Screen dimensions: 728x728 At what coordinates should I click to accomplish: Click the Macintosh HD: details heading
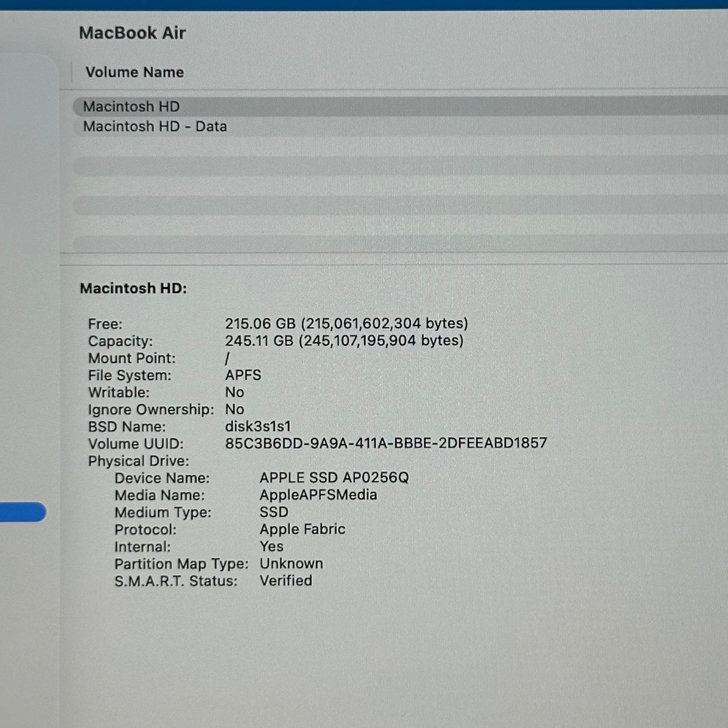click(x=133, y=288)
